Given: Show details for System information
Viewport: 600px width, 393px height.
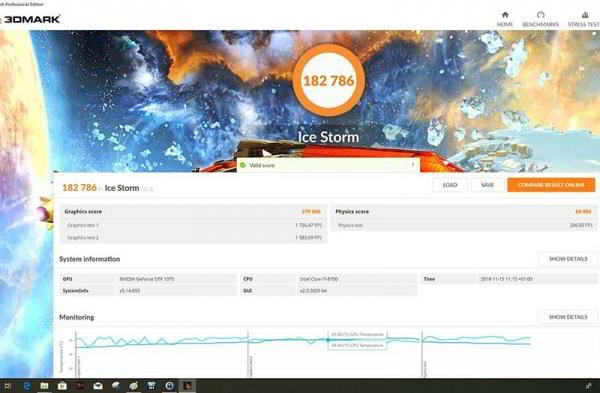Looking at the screenshot, I should (x=568, y=259).
